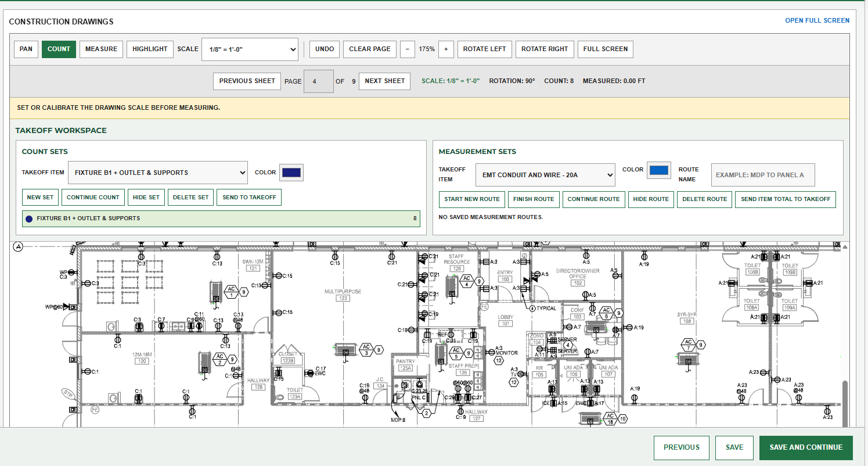This screenshot has height=466, width=868.
Task: Enable the HIGHLIGHT tool
Action: tap(150, 49)
